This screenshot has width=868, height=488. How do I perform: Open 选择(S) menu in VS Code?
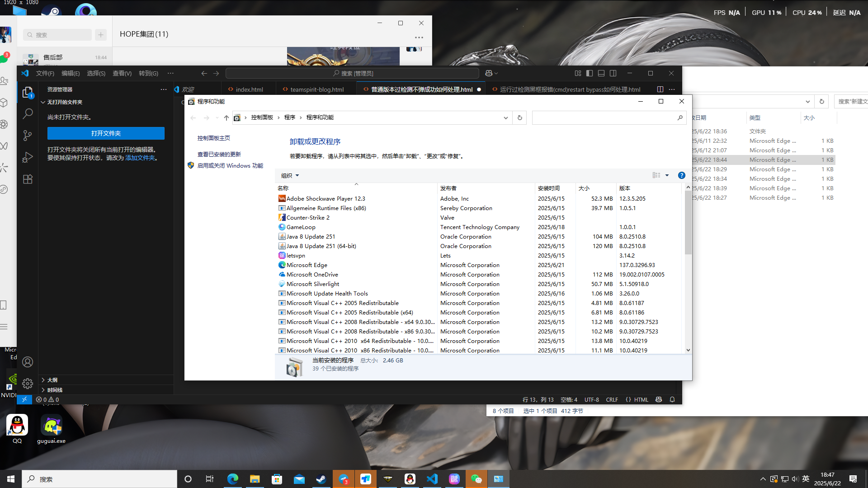point(96,73)
